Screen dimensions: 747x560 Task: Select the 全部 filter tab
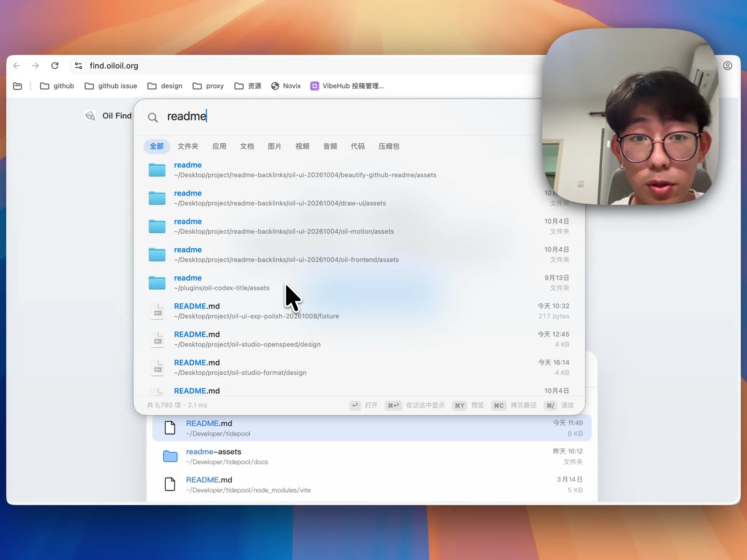(157, 146)
